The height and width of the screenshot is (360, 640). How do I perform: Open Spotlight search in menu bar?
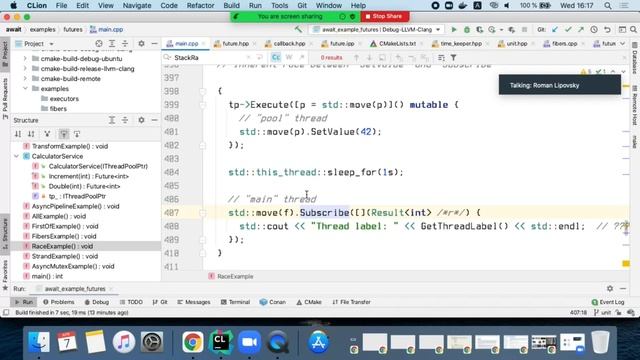608,5
